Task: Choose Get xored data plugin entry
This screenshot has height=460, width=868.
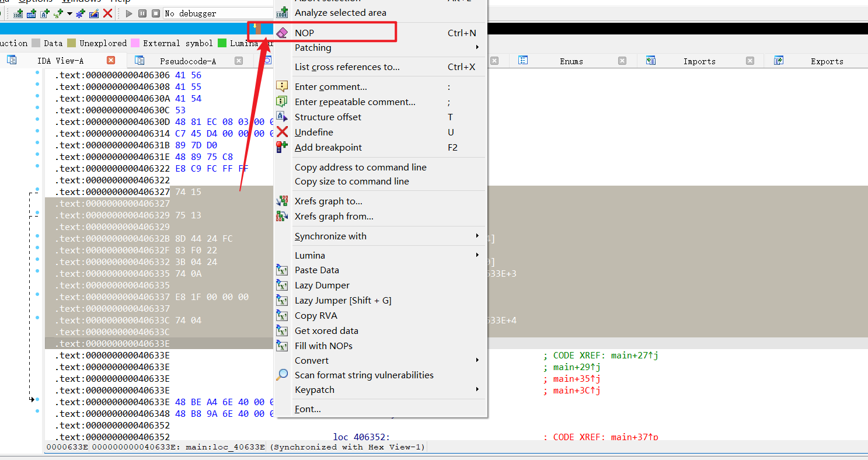Action: 380,330
